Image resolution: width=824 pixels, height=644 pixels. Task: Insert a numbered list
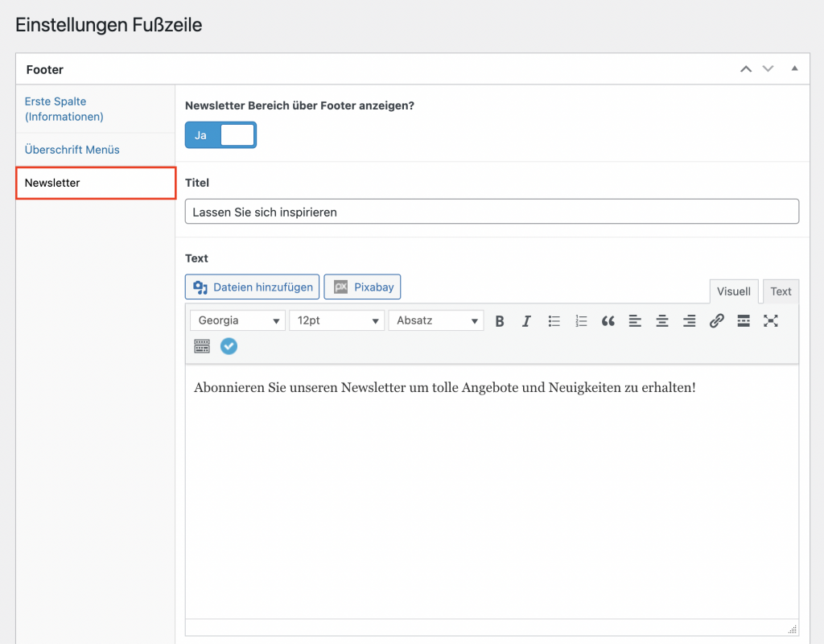click(x=581, y=321)
